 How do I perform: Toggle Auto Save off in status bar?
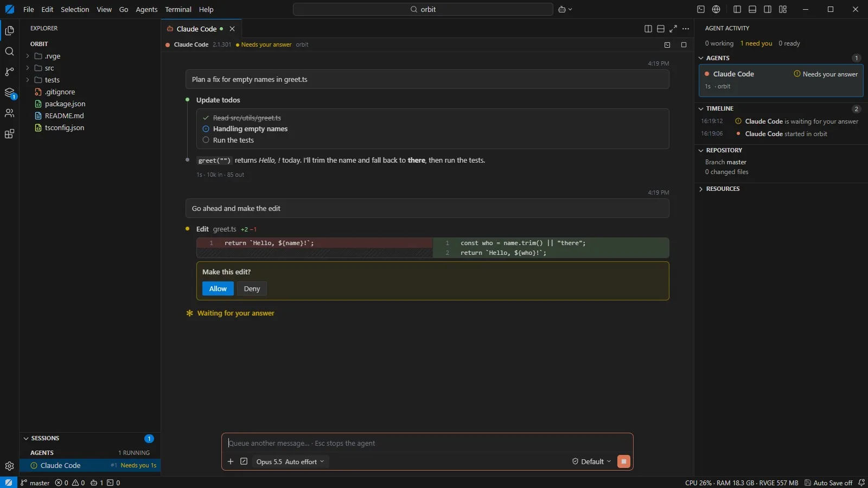point(828,483)
